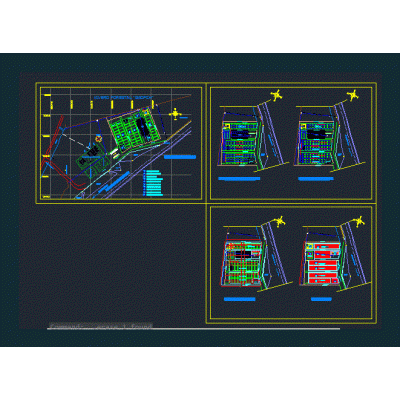Pick north arrow above red roof plan
This screenshot has width=400, height=400.
point(359,221)
